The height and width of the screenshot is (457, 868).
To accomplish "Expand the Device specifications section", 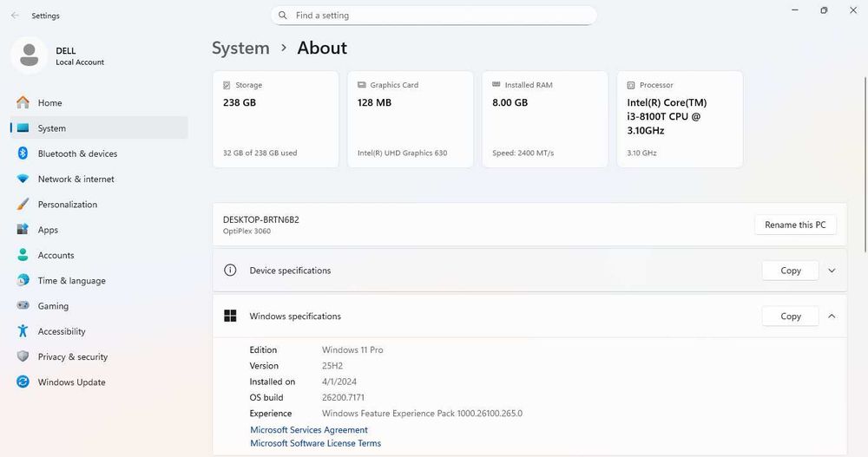I will (x=832, y=271).
